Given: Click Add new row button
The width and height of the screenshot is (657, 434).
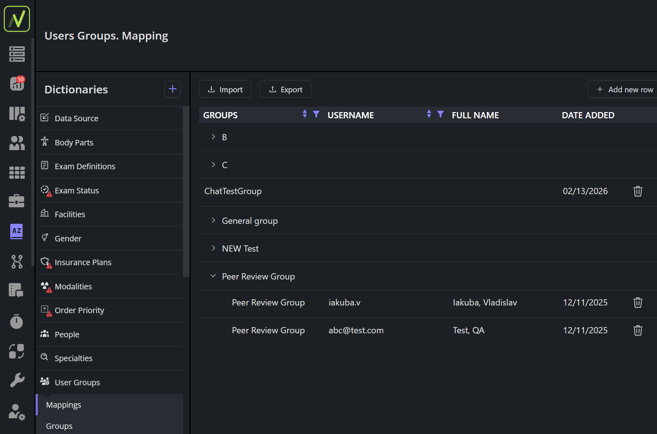Looking at the screenshot, I should [x=624, y=89].
